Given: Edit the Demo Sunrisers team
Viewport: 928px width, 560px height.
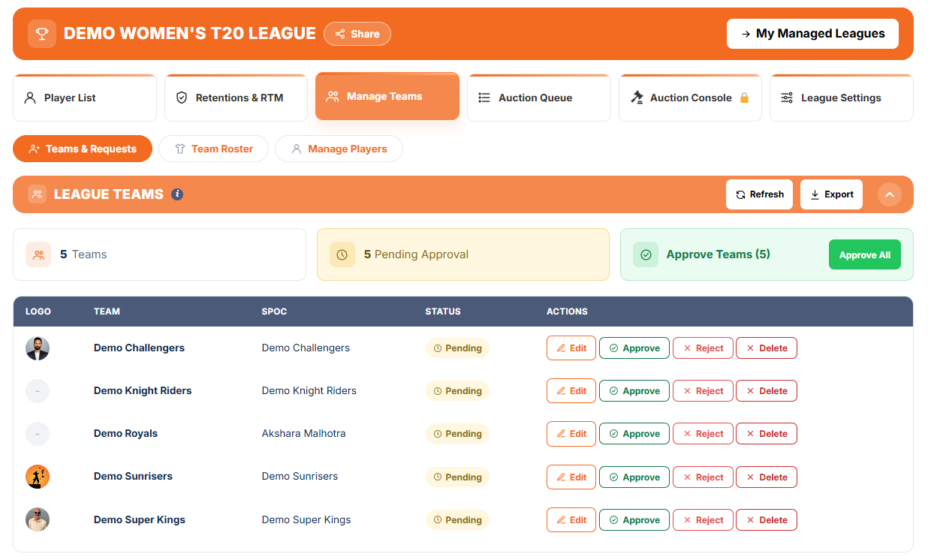Looking at the screenshot, I should click(x=571, y=477).
